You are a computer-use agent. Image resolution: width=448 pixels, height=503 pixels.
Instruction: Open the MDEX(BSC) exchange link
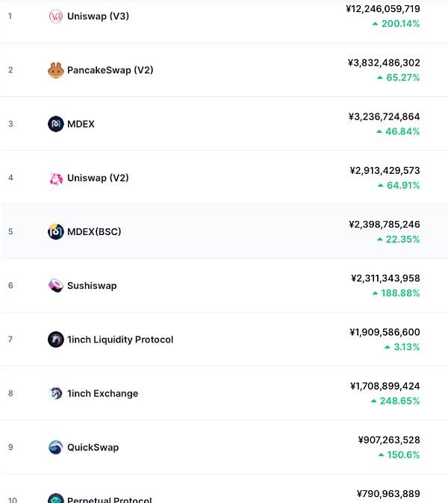pyautogui.click(x=94, y=231)
